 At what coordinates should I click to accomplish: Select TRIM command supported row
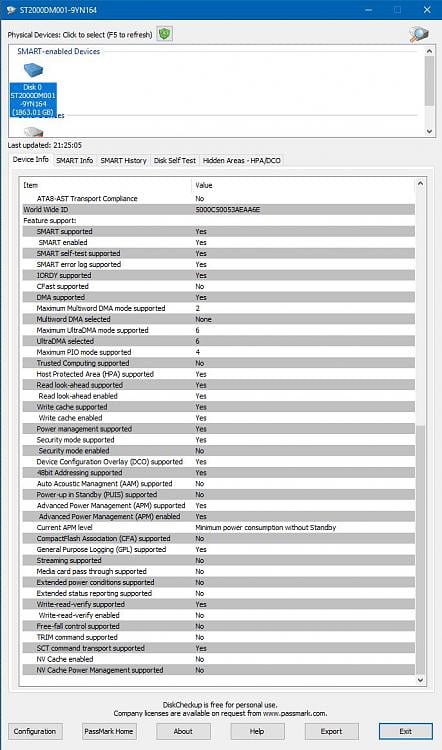point(218,637)
